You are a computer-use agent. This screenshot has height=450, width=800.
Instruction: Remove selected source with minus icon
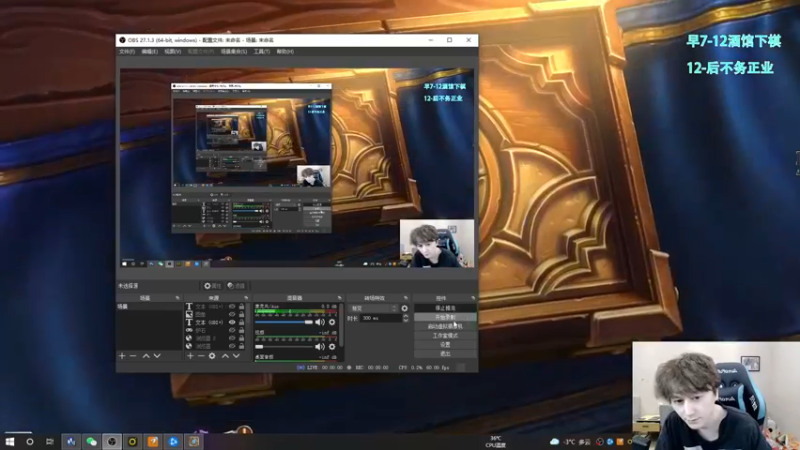pyautogui.click(x=201, y=356)
